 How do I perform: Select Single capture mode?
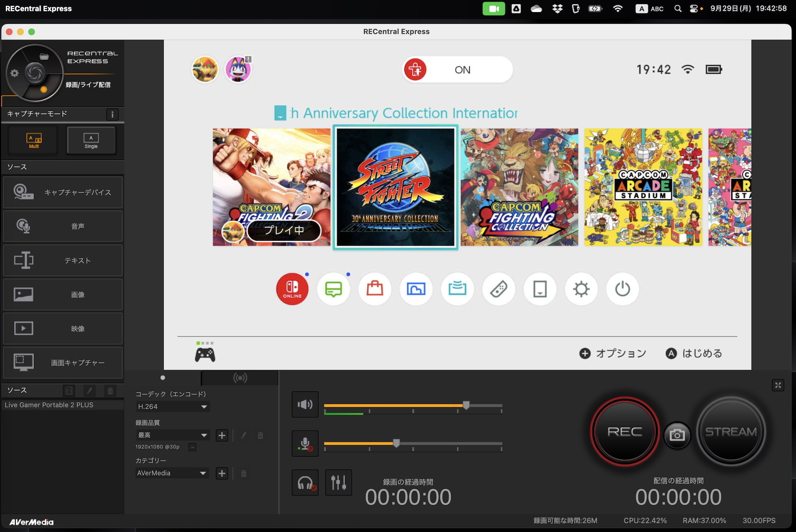[91, 140]
